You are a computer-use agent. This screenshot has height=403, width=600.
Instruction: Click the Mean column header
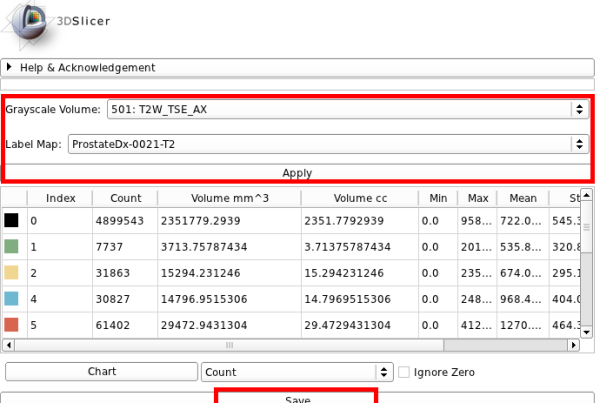(523, 198)
